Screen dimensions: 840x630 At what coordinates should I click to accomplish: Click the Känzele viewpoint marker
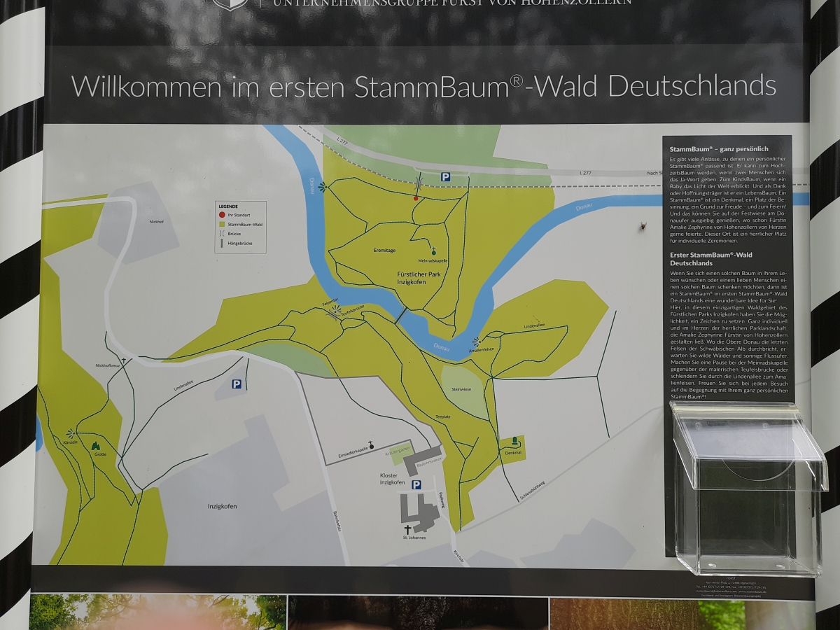[x=71, y=434]
